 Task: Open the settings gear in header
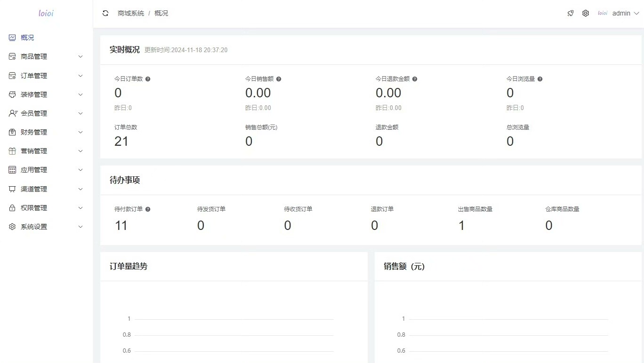tap(586, 13)
